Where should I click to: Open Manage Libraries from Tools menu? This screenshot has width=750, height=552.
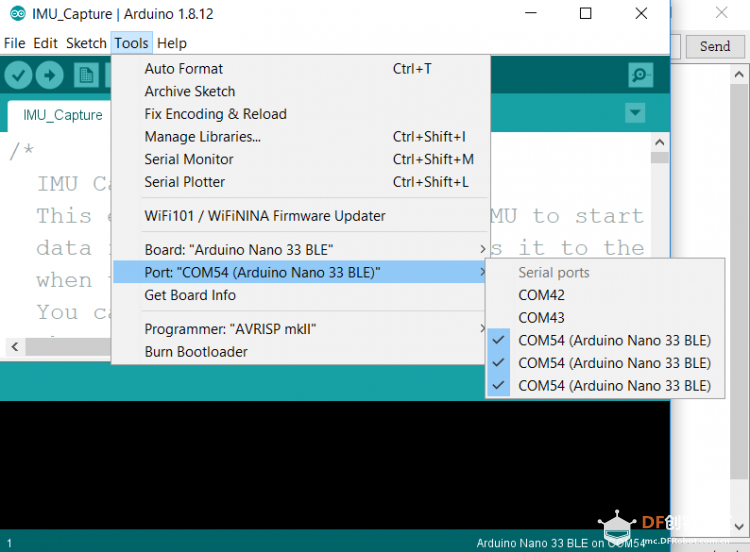(300, 137)
